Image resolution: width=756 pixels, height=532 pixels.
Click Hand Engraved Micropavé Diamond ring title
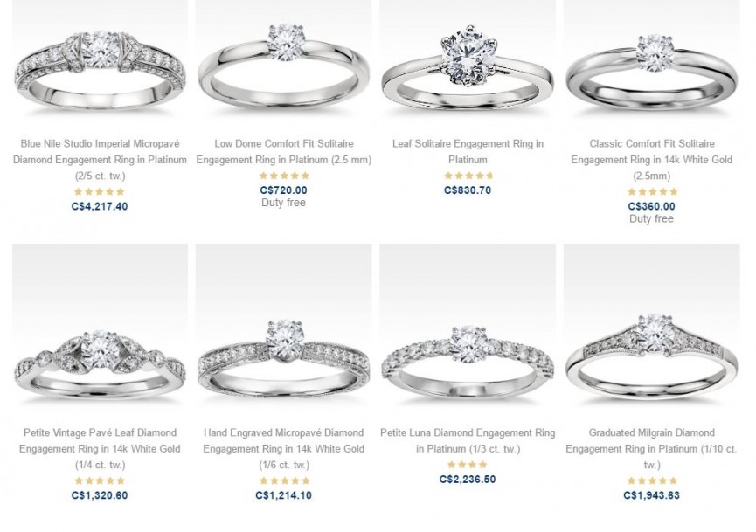point(283,449)
